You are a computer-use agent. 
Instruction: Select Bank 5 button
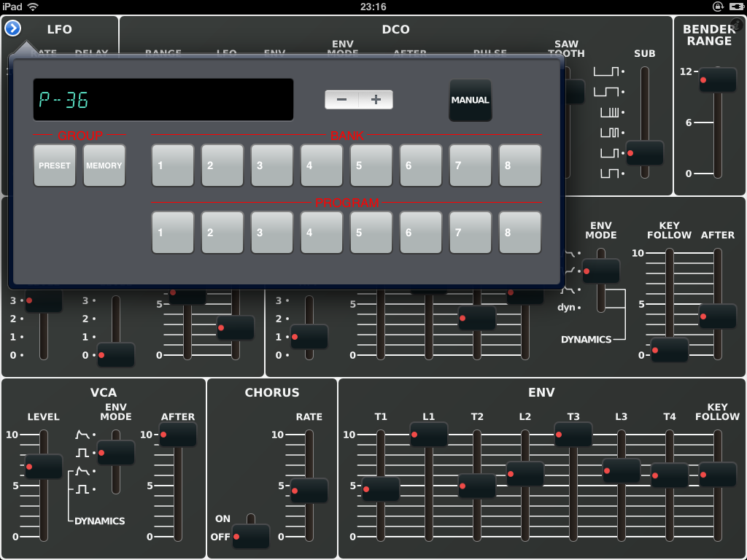pyautogui.click(x=371, y=166)
